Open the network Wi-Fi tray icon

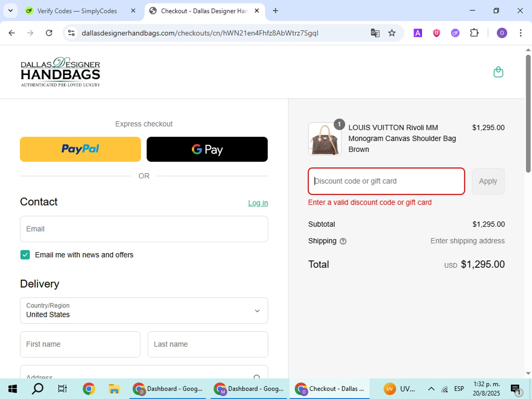tap(445, 389)
